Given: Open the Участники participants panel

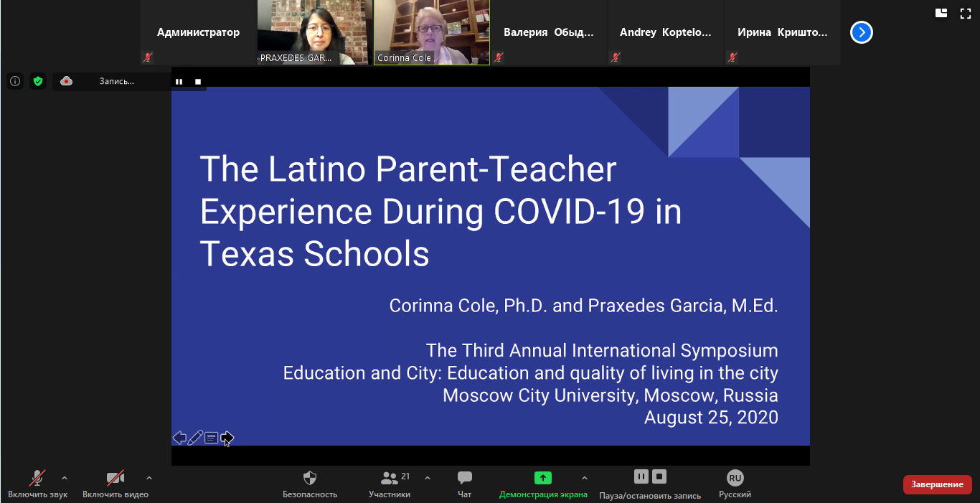Looking at the screenshot, I should point(390,479).
